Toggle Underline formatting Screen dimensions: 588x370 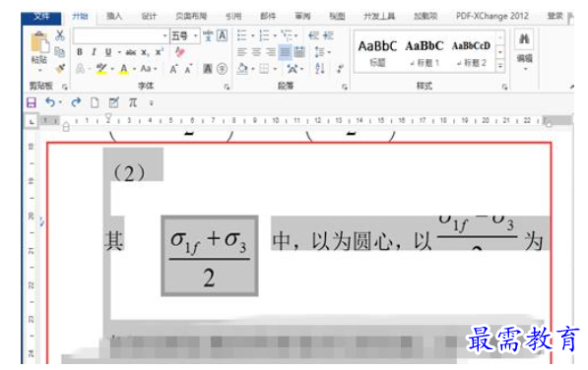[x=108, y=52]
